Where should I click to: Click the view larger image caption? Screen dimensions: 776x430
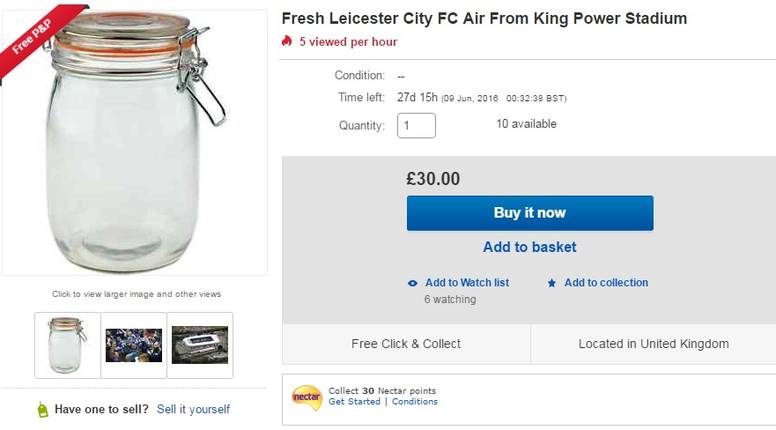pos(136,294)
